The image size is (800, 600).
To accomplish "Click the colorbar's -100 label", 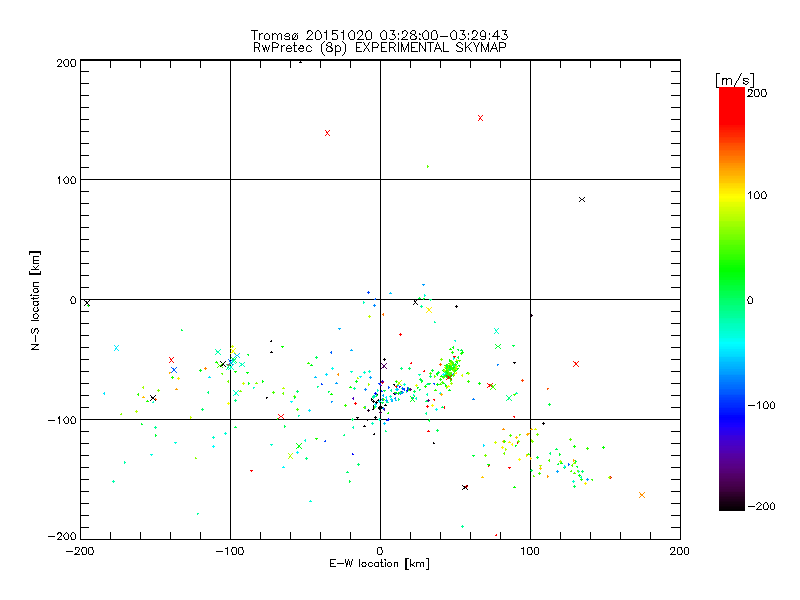I will [761, 405].
